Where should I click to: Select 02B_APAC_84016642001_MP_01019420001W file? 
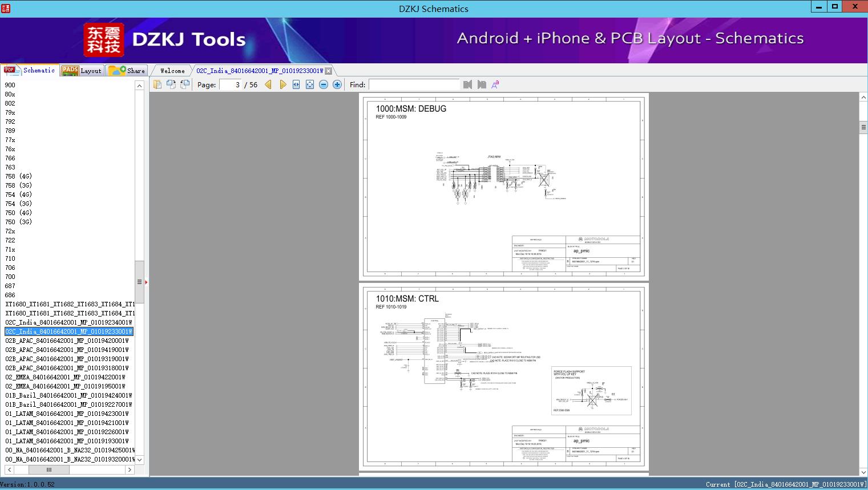coord(67,341)
